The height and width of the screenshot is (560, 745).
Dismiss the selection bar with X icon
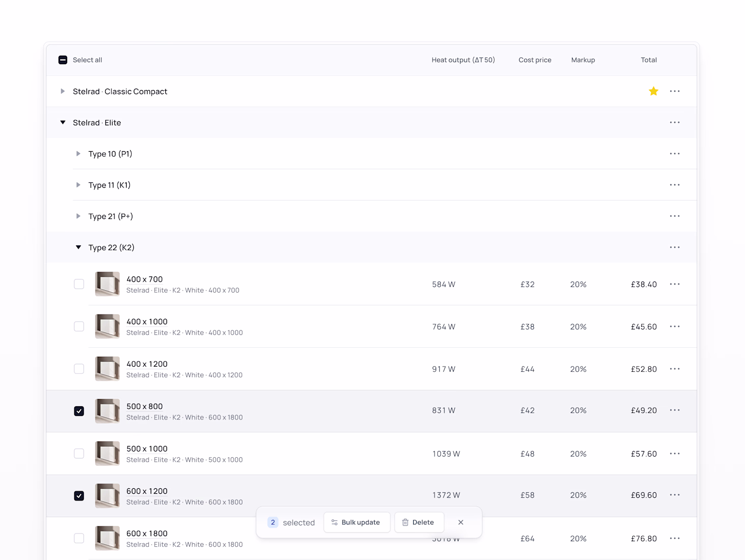click(461, 522)
